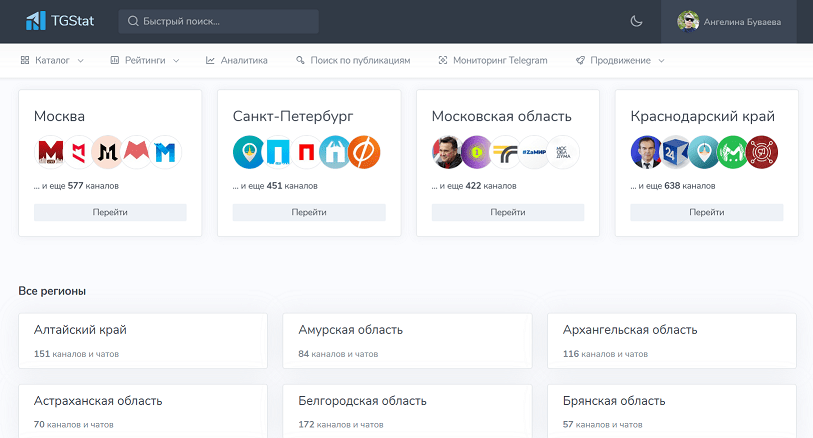Viewport: 813px width, 438px height.
Task: Click the house icon avatar in Санкт-Петербург card
Action: 336,152
